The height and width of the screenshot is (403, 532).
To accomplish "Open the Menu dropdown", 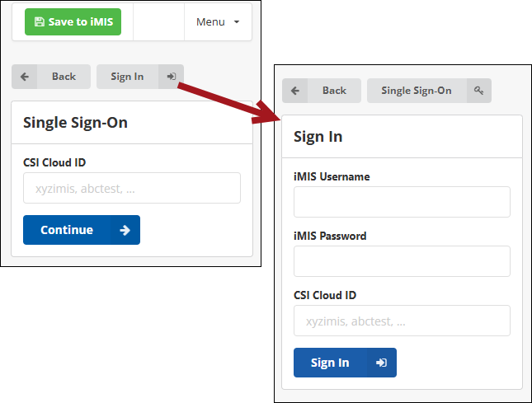I will (218, 22).
